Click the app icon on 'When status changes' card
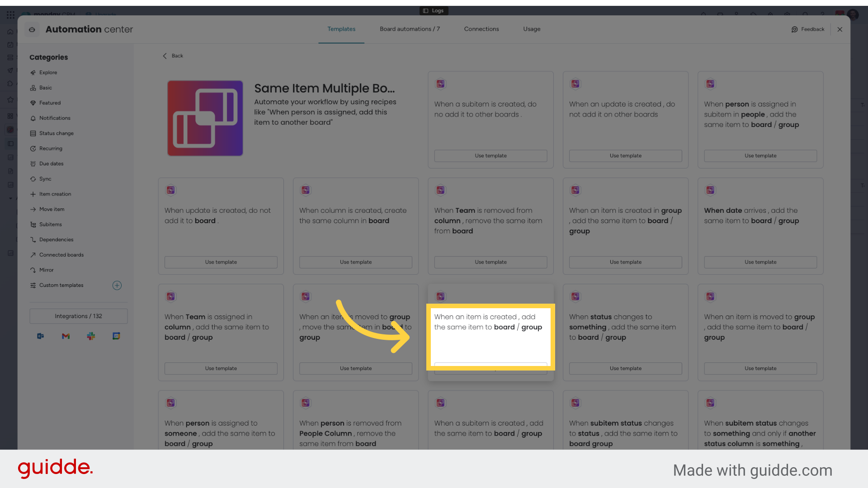Image resolution: width=868 pixels, height=488 pixels. pyautogui.click(x=576, y=296)
